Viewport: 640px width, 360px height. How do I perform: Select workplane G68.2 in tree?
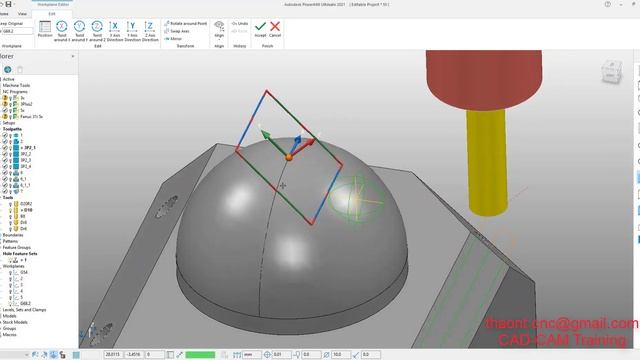click(25, 304)
